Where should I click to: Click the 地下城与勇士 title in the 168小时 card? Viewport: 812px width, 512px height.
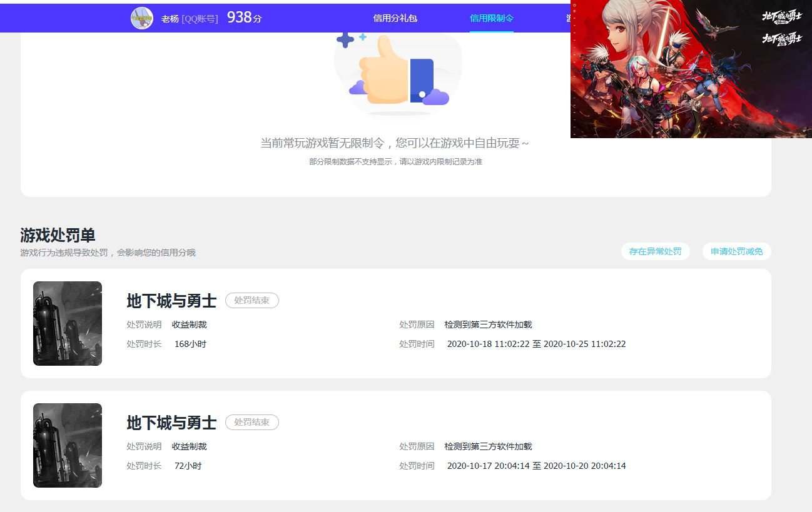pyautogui.click(x=171, y=301)
